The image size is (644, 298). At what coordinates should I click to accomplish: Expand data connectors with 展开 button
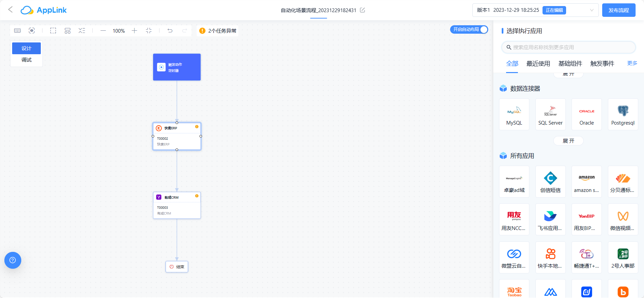click(568, 141)
